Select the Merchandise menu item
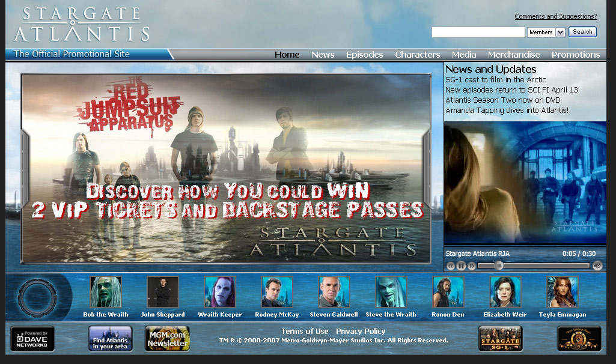The image size is (616, 364). [514, 55]
